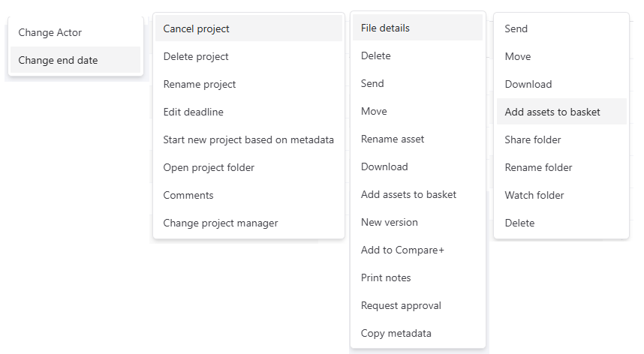
Task: Choose Change project manager option
Action: pyautogui.click(x=221, y=223)
